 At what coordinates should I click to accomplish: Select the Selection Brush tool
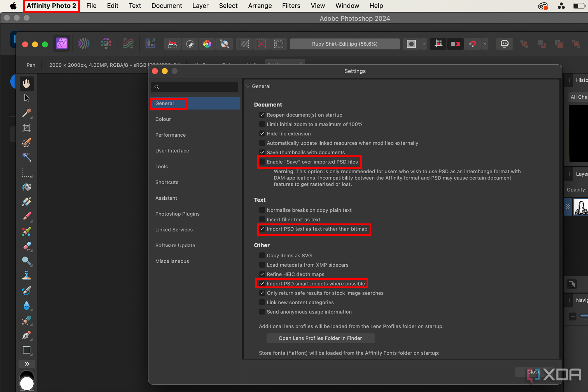(27, 143)
